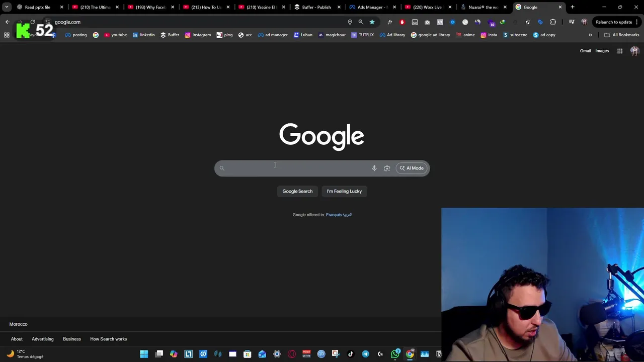This screenshot has width=644, height=362.
Task: Launch TikTok from the taskbar
Action: tap(351, 354)
